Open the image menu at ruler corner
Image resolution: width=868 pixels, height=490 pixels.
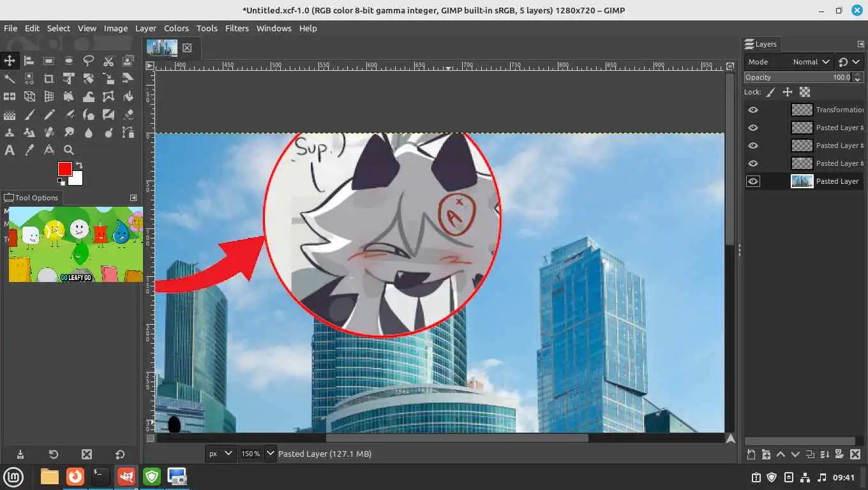tap(150, 66)
